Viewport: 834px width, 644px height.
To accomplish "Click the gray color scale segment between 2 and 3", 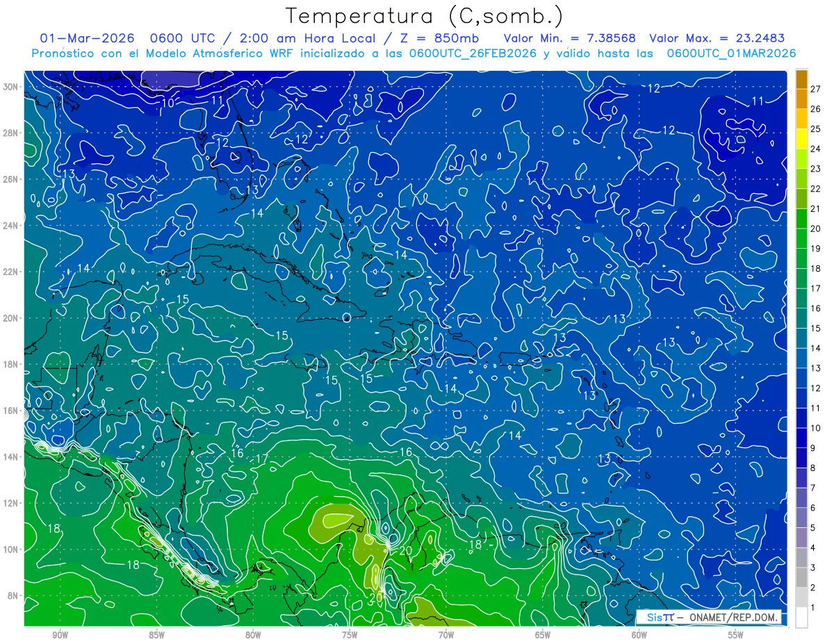I will click(802, 578).
